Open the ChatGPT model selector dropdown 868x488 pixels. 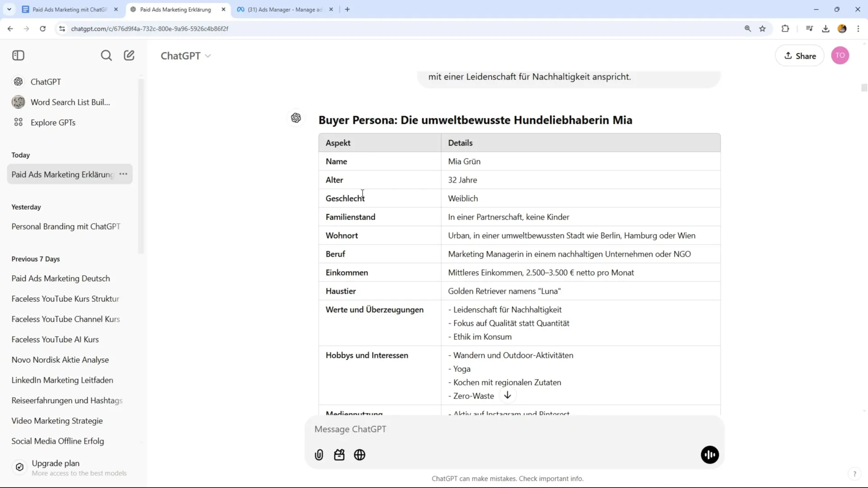[186, 56]
